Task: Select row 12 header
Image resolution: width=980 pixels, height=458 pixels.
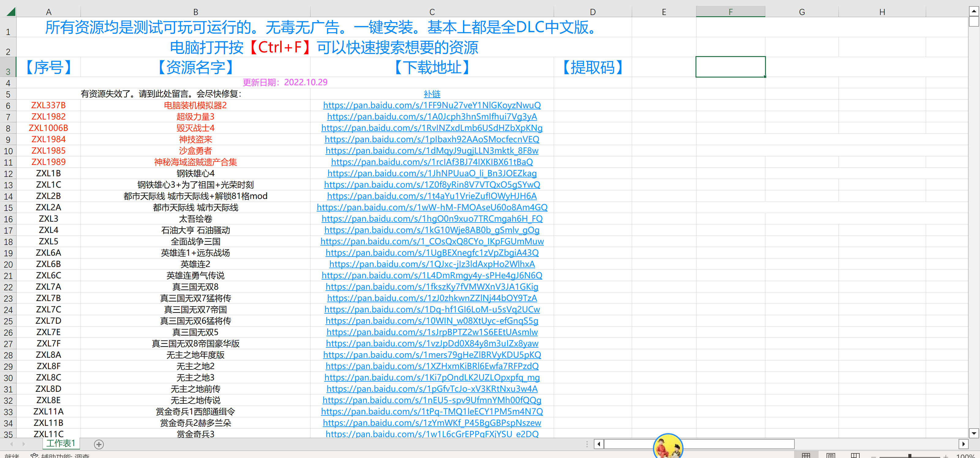Action: point(8,174)
